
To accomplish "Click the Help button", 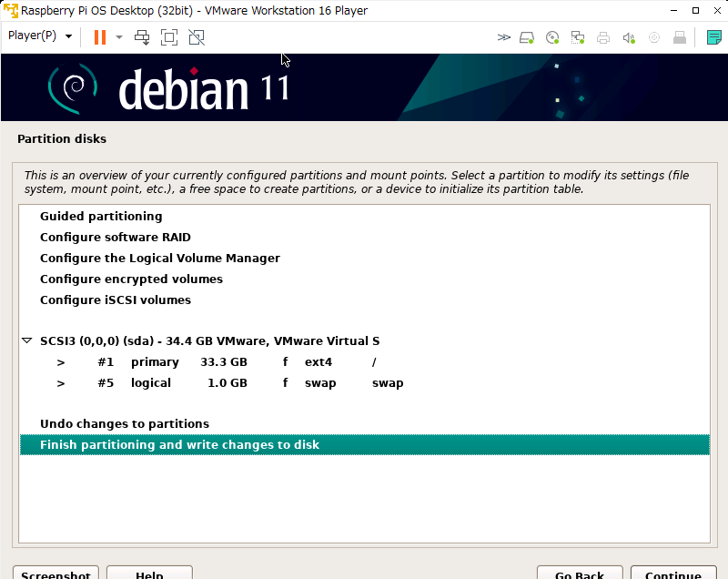I will [149, 573].
